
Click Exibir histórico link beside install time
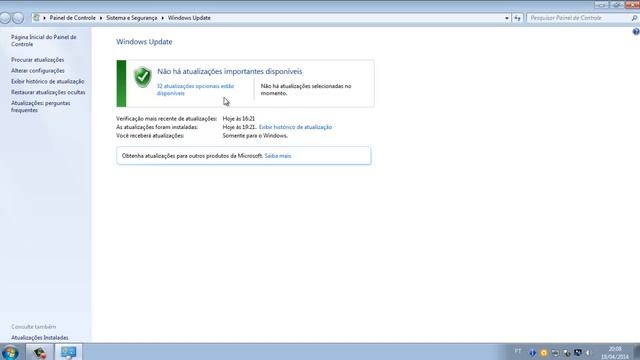tap(295, 127)
